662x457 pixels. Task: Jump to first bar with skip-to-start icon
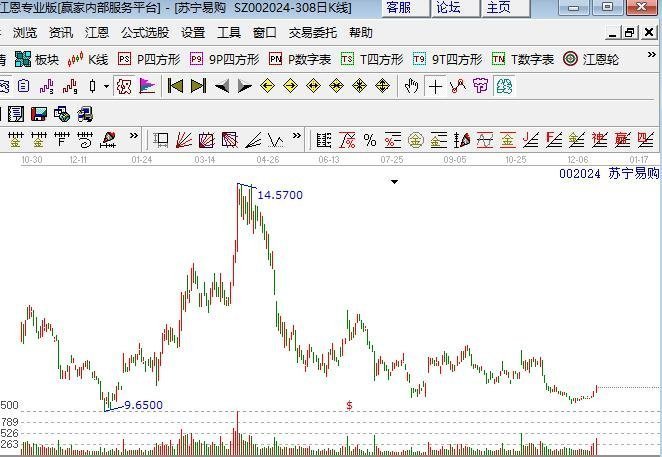click(175, 86)
